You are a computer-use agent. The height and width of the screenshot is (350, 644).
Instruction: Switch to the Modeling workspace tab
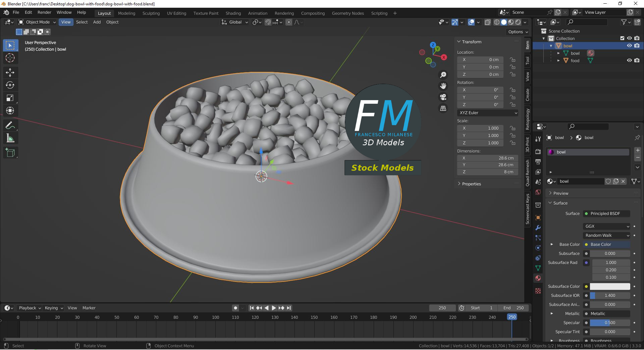126,13
